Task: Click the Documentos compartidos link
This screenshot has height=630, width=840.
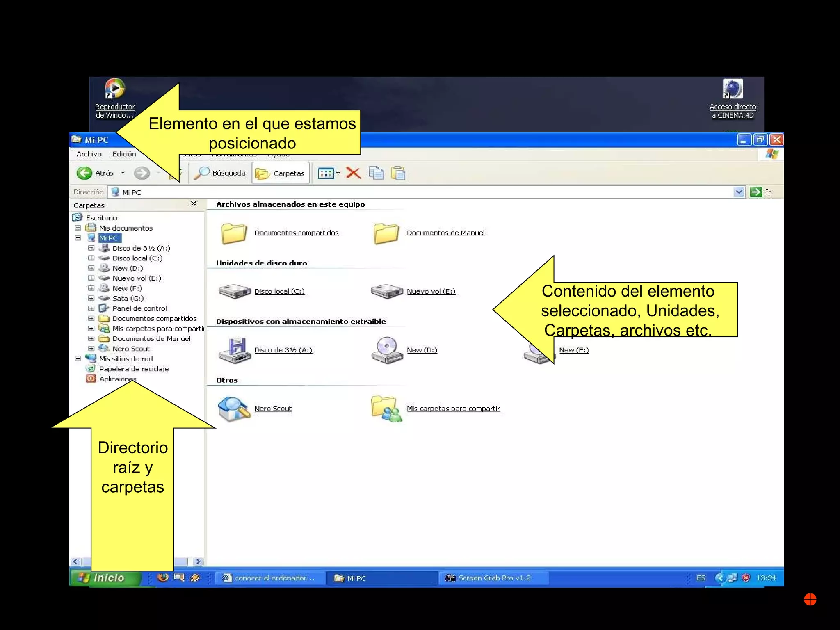Action: pyautogui.click(x=296, y=233)
